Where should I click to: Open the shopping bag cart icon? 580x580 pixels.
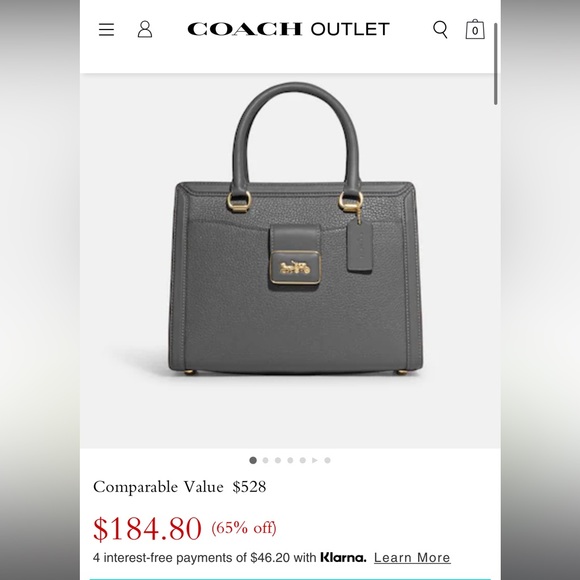click(475, 29)
